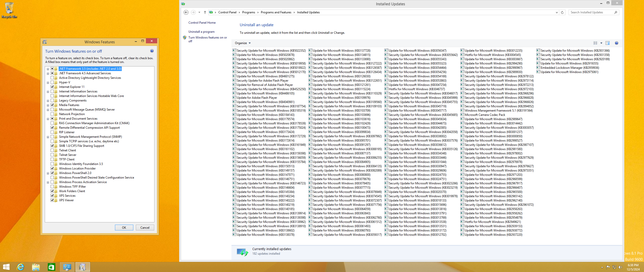The image size is (644, 272).
Task: Click the network icon in system tray
Action: click(x=614, y=267)
